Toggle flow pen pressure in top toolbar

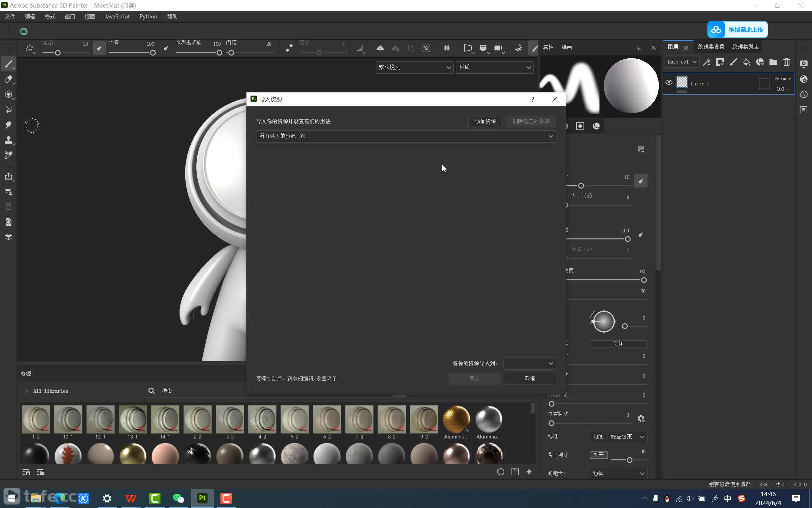pos(166,48)
